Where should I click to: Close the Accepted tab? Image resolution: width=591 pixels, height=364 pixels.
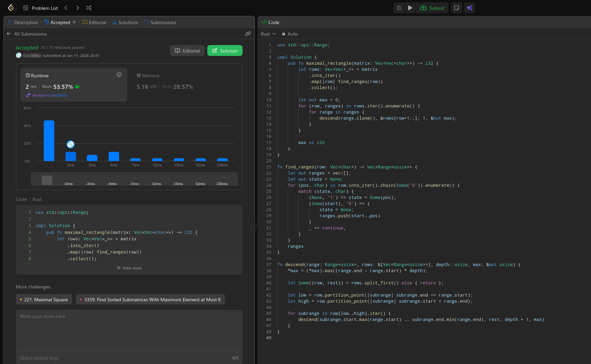click(74, 22)
